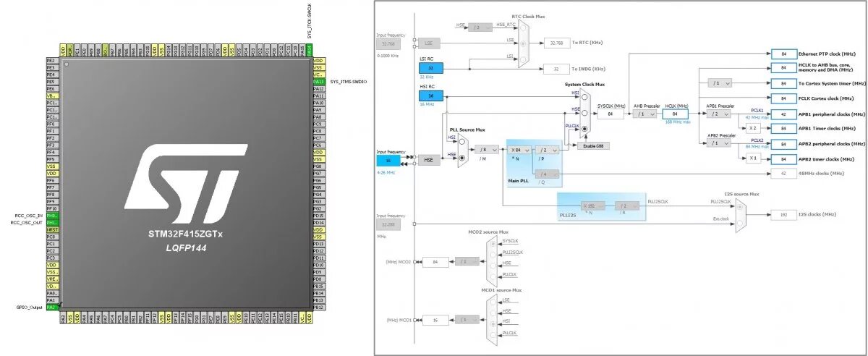Image resolution: width=868 pixels, height=356 pixels.
Task: Click the HCLK (MHz) value field
Action: pyautogui.click(x=675, y=114)
